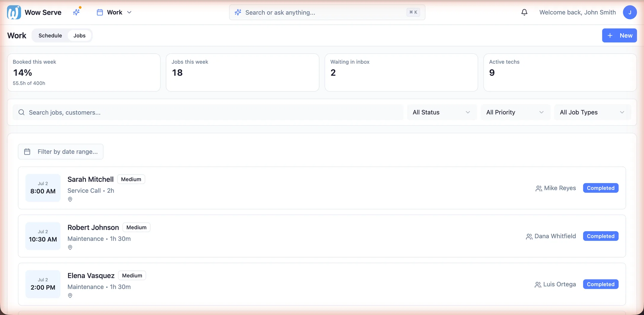Screen dimensions: 644x315
Task: Focus the Search jobs, customers field
Action: (x=208, y=112)
